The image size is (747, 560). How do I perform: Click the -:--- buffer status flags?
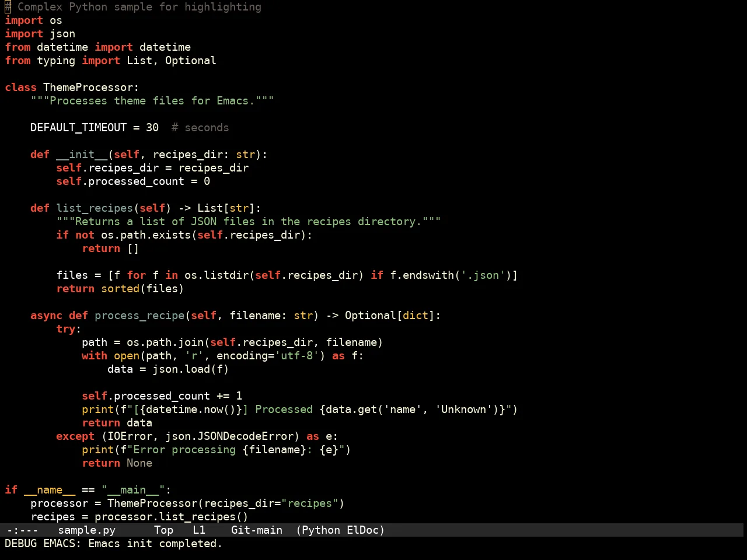pyautogui.click(x=22, y=530)
